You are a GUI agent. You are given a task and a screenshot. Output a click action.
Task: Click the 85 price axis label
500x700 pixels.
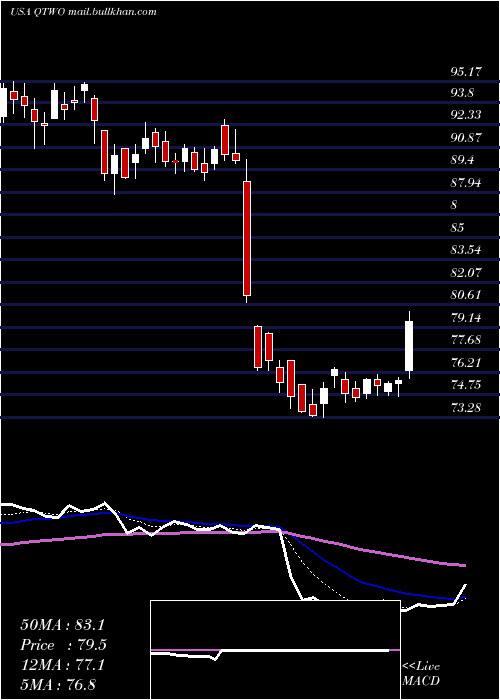click(458, 228)
